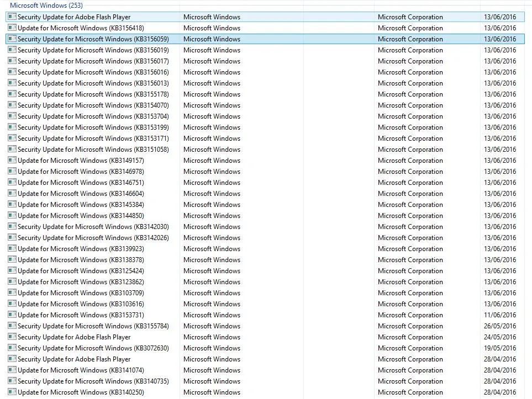Click icon beside Update KB3139923
Screen dimensions: 532x399
12,248
